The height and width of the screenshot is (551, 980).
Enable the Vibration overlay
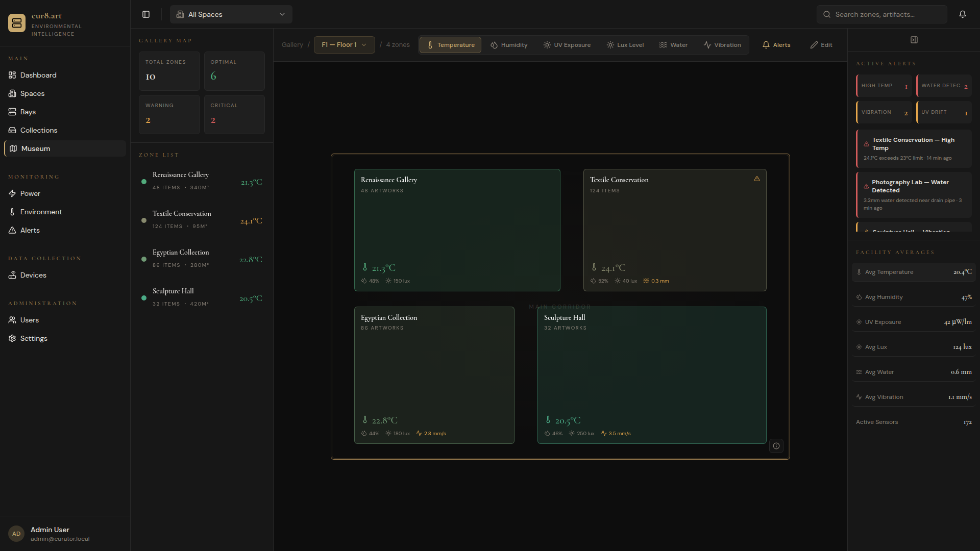(x=722, y=45)
